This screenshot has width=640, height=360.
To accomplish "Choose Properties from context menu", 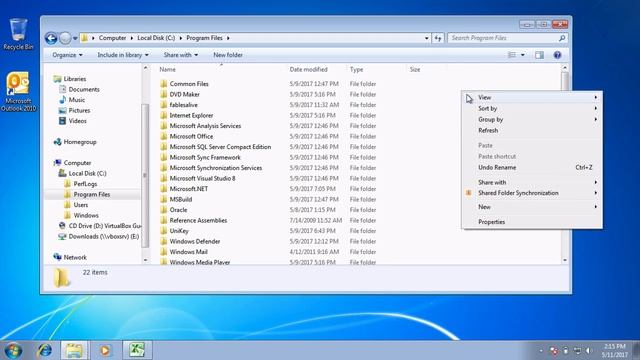I will pos(532,222).
